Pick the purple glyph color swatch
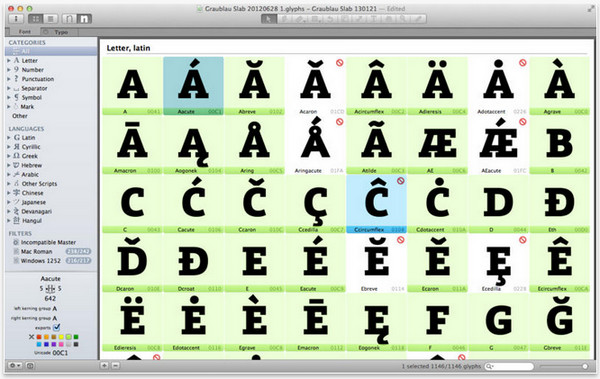 click(x=54, y=344)
